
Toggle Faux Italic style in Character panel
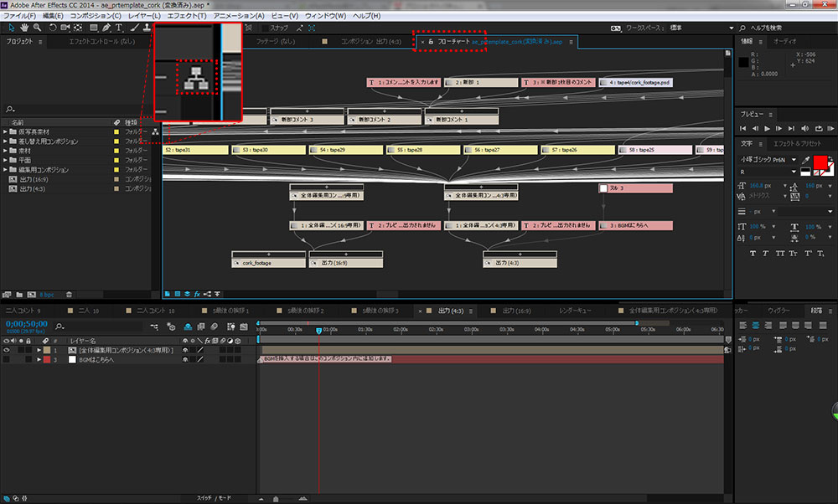[x=765, y=253]
